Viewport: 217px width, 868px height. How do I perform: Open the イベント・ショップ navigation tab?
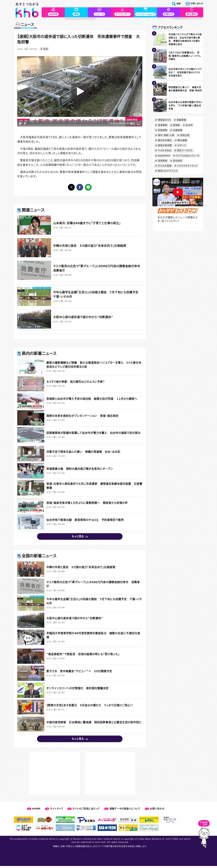point(146,12)
